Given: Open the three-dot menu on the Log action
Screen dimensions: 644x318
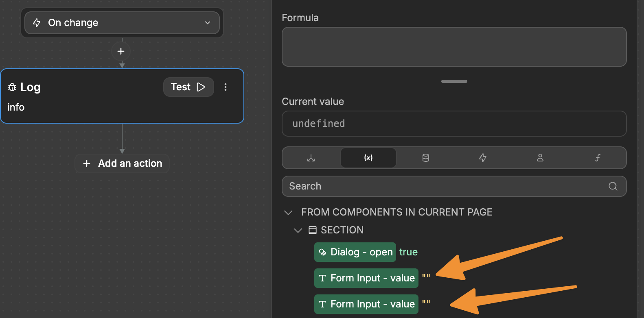Looking at the screenshot, I should pos(226,87).
